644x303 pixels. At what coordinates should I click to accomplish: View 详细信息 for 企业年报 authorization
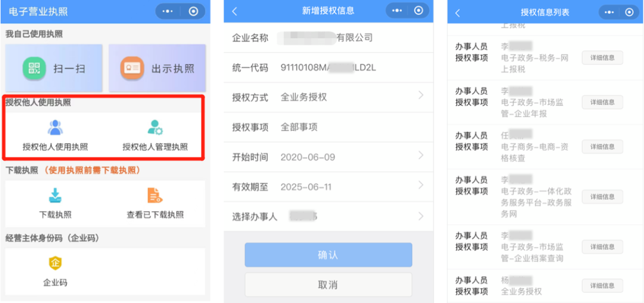602,102
